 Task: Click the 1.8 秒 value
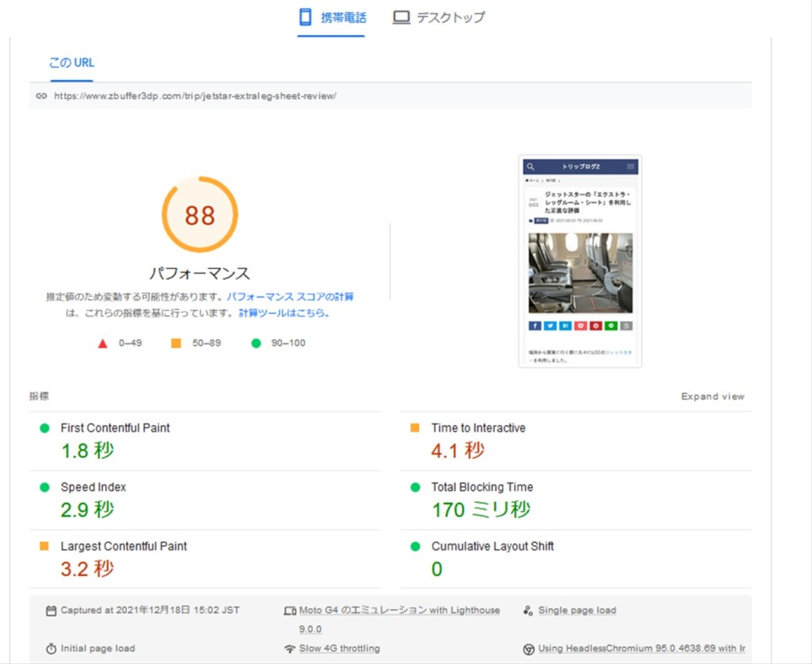click(x=87, y=451)
